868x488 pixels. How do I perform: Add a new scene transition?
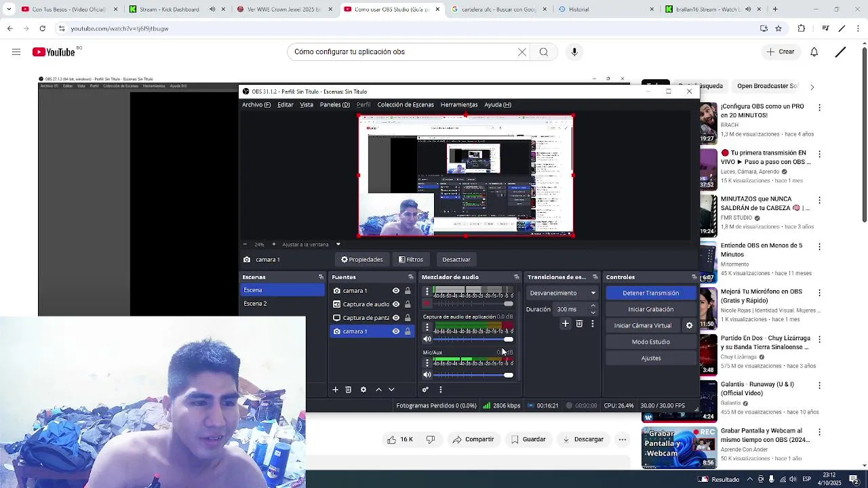click(565, 324)
